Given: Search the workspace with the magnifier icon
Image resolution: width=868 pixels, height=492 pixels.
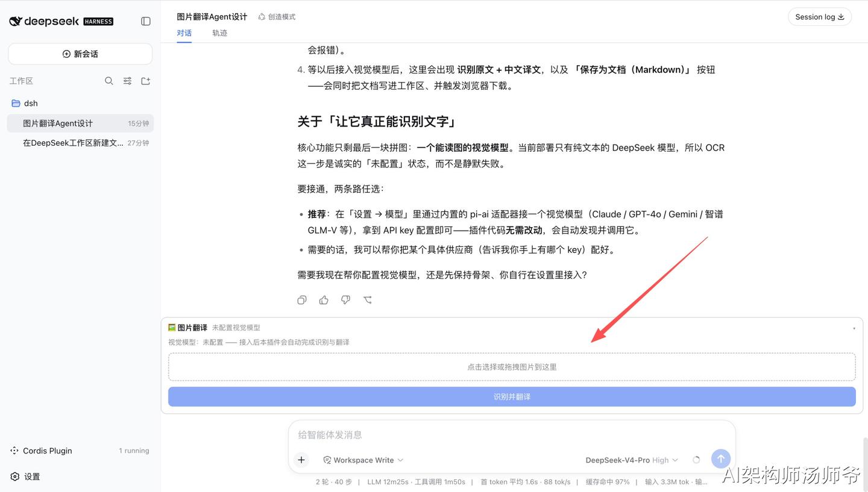Looking at the screenshot, I should tap(109, 81).
